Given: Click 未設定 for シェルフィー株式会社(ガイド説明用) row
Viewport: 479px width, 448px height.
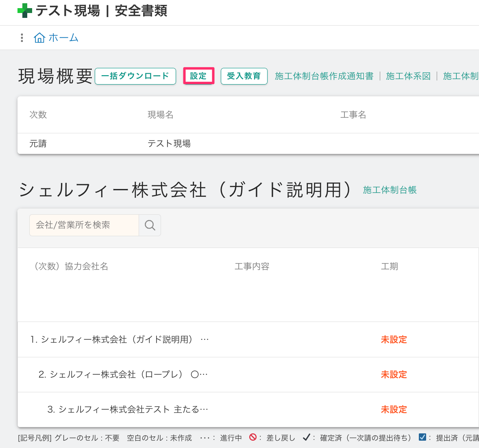Looking at the screenshot, I should (394, 339).
